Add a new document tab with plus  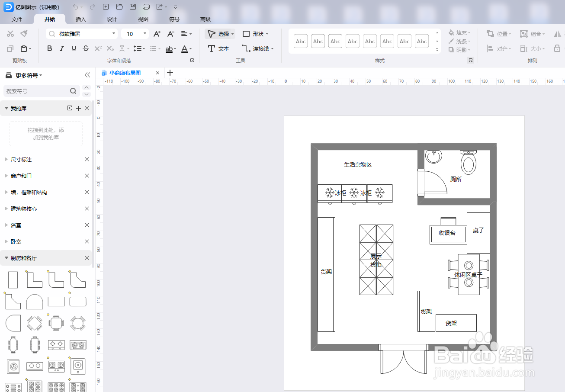pyautogui.click(x=170, y=73)
